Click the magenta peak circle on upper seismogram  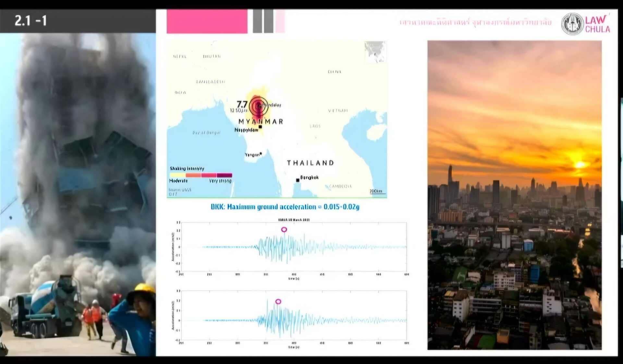point(284,230)
